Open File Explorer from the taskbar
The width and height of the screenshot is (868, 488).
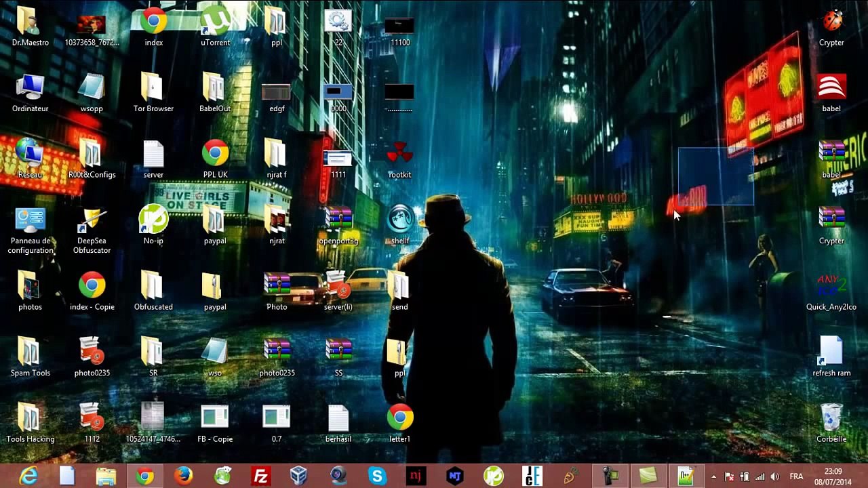coord(106,476)
